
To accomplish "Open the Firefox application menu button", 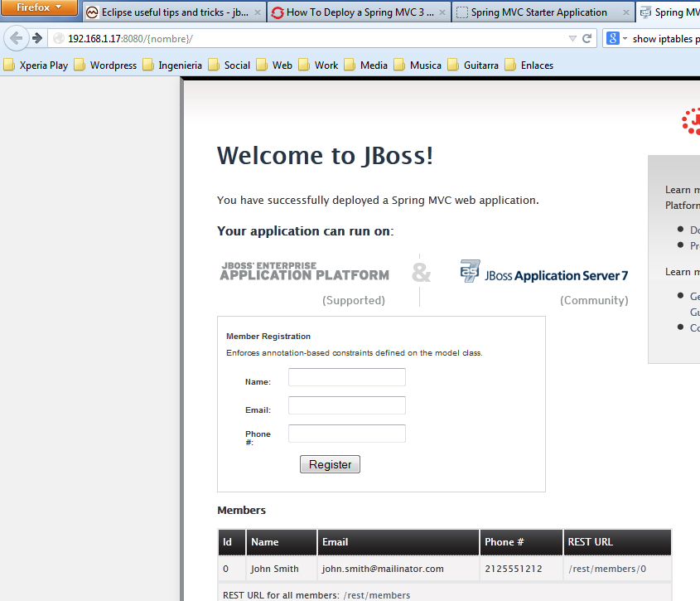I will coord(39,7).
